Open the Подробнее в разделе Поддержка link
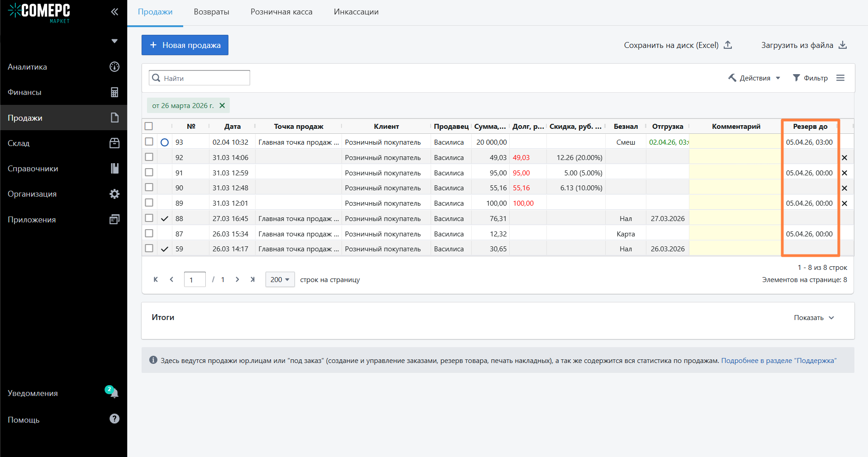Screen dimensions: 868x457 coord(778,361)
